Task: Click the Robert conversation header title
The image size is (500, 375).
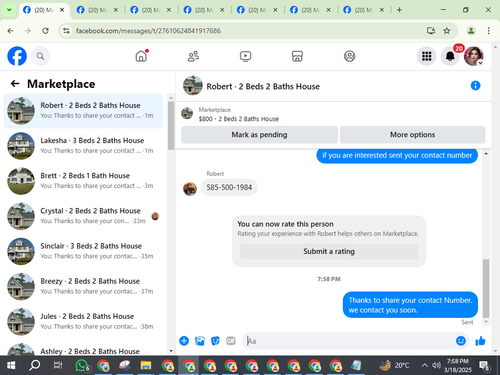Action: click(263, 86)
